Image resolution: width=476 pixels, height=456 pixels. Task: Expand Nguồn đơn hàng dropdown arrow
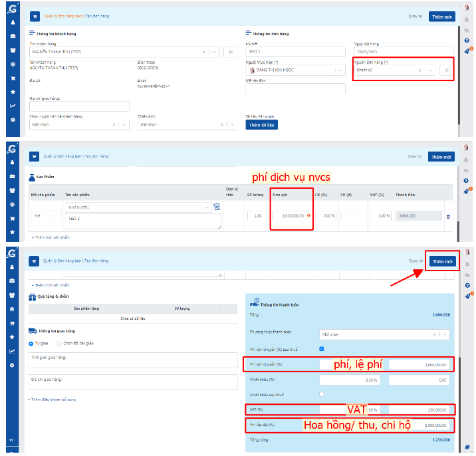[430, 70]
